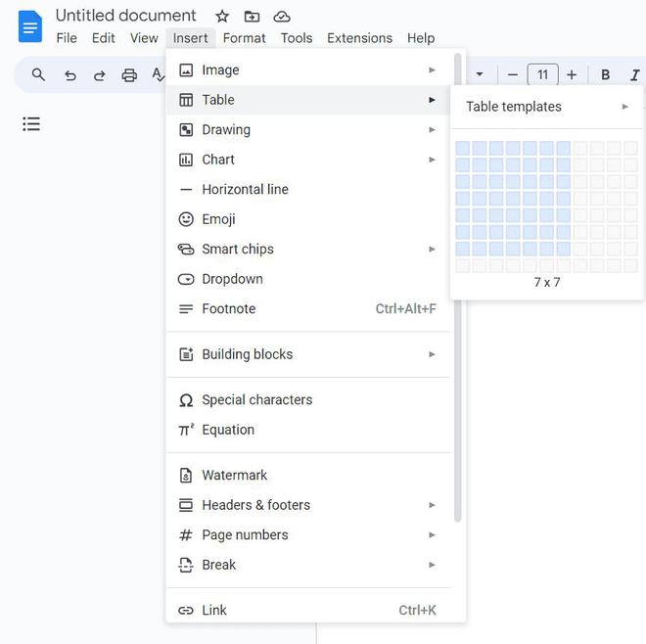The image size is (646, 644).
Task: Click the move to folder icon
Action: click(252, 17)
